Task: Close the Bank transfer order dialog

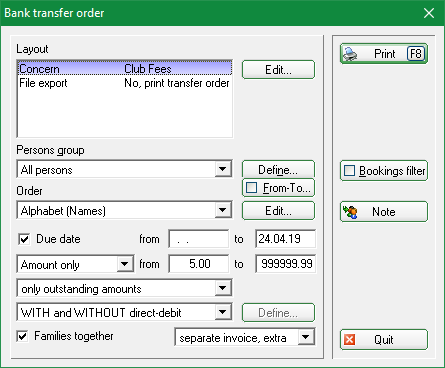Action: coord(429,13)
